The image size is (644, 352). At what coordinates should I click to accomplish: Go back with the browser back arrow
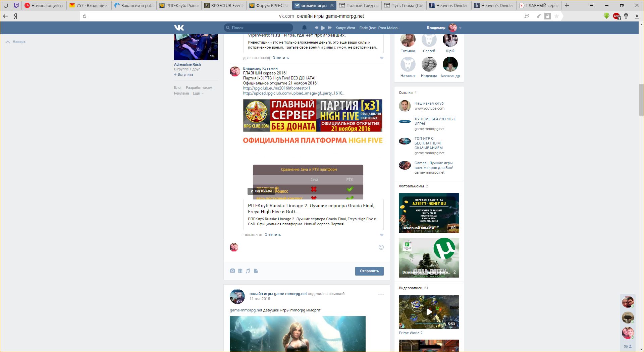(x=5, y=16)
